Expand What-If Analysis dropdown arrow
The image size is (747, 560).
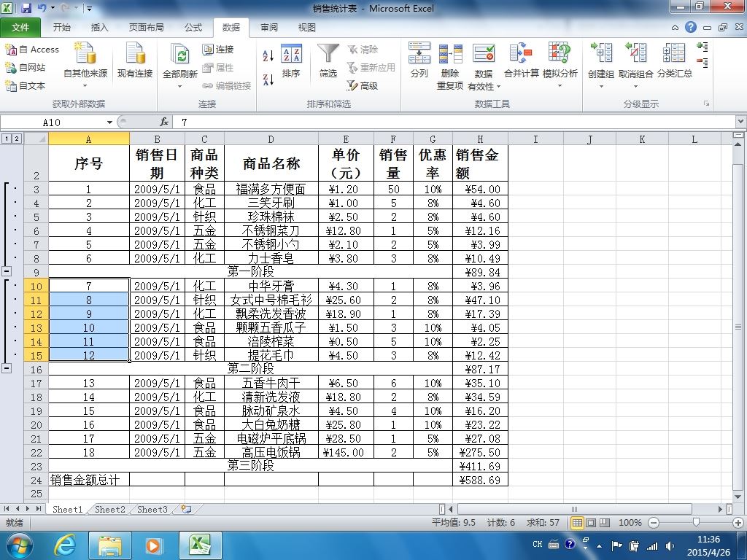tap(560, 86)
